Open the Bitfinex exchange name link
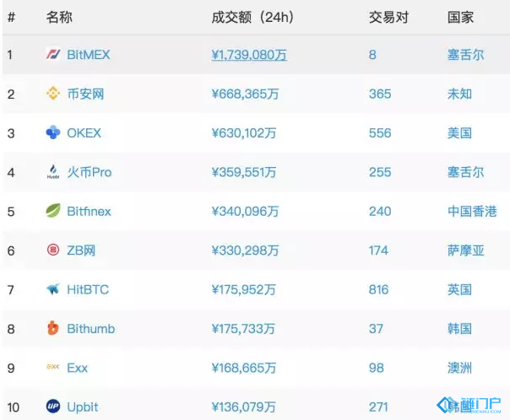 (x=89, y=211)
